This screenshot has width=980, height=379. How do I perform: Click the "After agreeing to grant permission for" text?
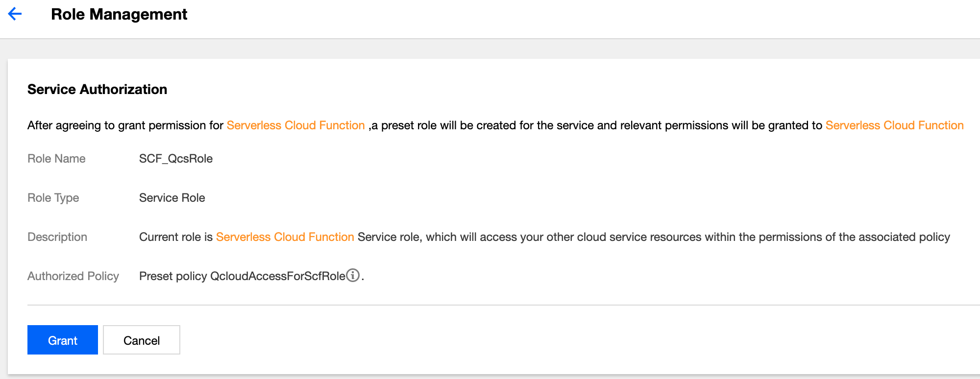pos(125,125)
